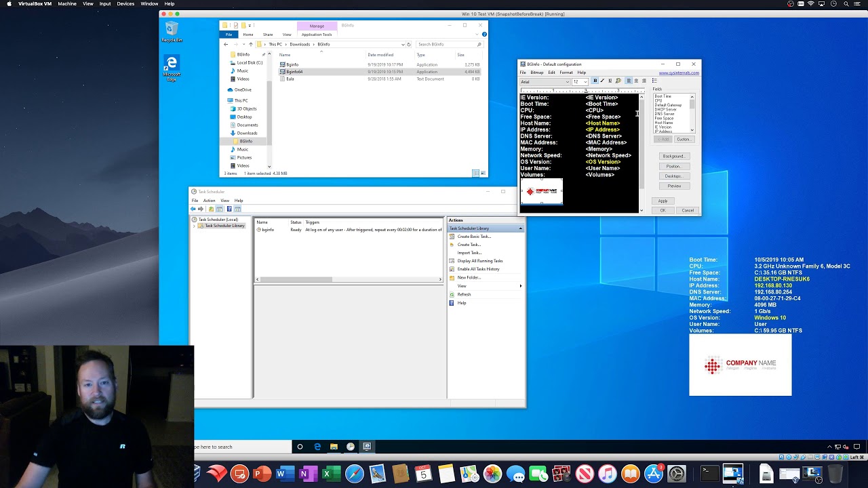Open the Action menu in Task Scheduler

pyautogui.click(x=209, y=201)
